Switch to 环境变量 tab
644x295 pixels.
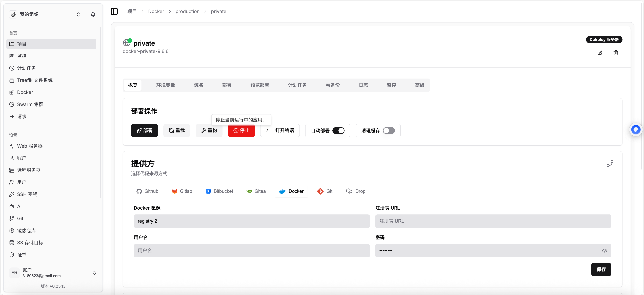coord(166,85)
